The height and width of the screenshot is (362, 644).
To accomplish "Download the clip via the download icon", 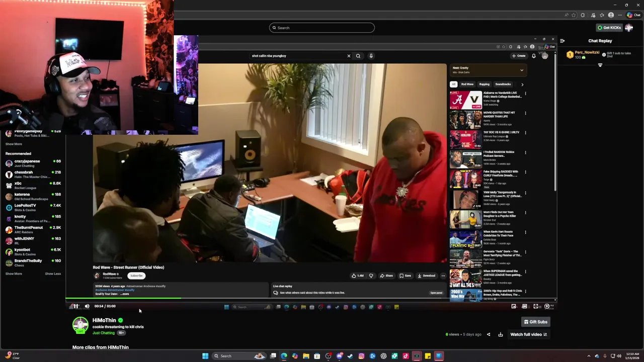I will (501, 334).
